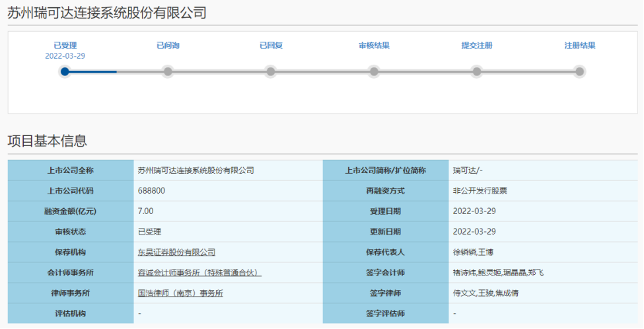The height and width of the screenshot is (329, 644).
Task: Click the page title 苏州瑞可达连接系统股份有限公司
Action: (107, 13)
